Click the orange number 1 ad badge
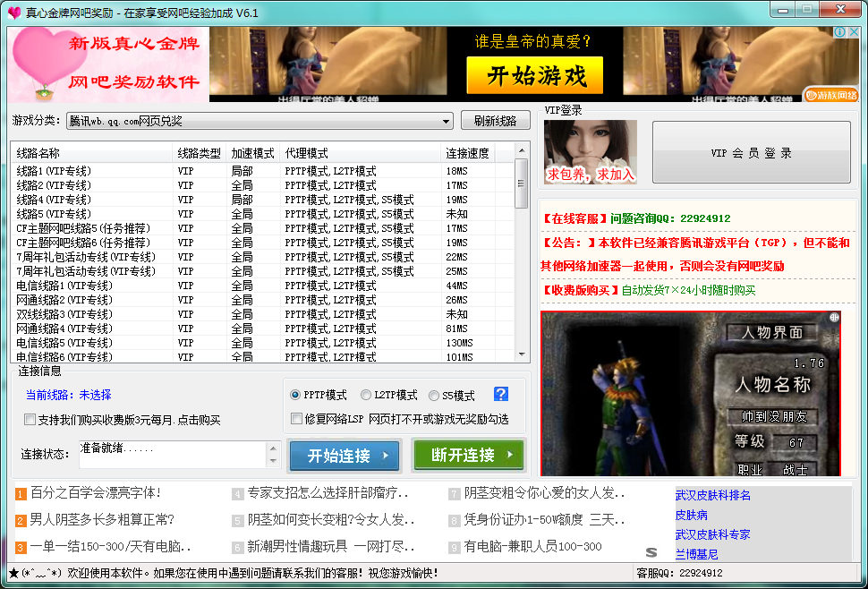Image resolution: width=868 pixels, height=589 pixels. [x=21, y=494]
